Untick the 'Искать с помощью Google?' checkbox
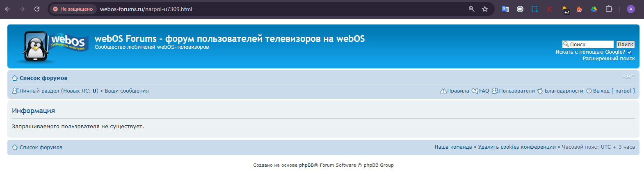This screenshot has width=644, height=179. [630, 52]
